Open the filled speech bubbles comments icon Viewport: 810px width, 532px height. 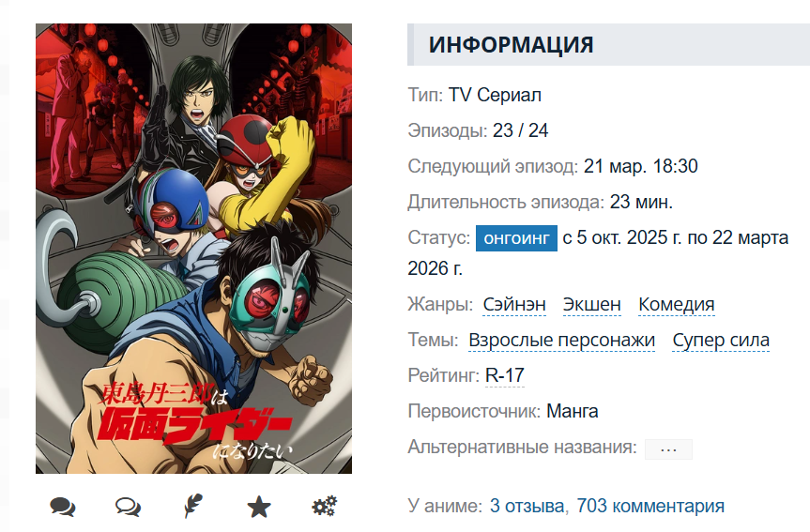click(63, 507)
